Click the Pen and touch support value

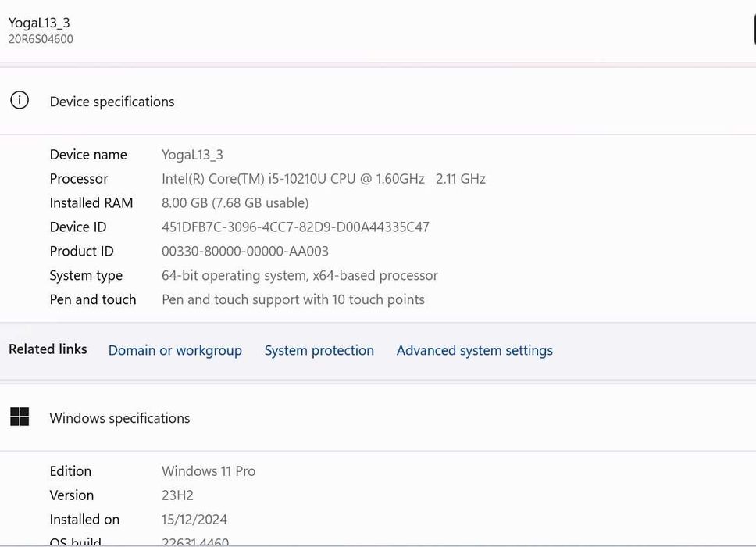[293, 300]
